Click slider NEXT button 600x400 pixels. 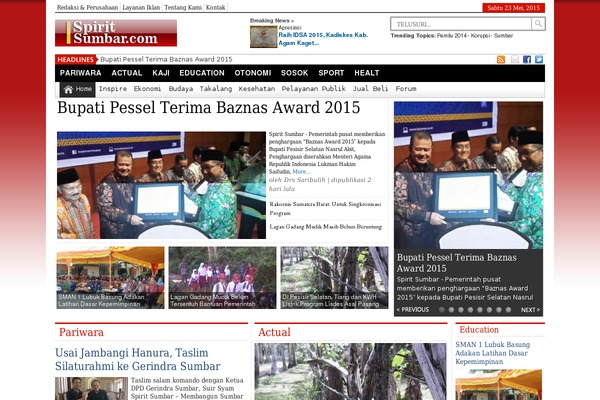(530, 310)
